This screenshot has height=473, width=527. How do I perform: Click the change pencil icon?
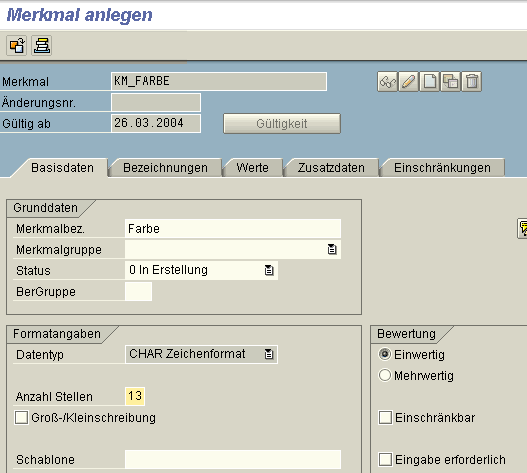click(408, 82)
